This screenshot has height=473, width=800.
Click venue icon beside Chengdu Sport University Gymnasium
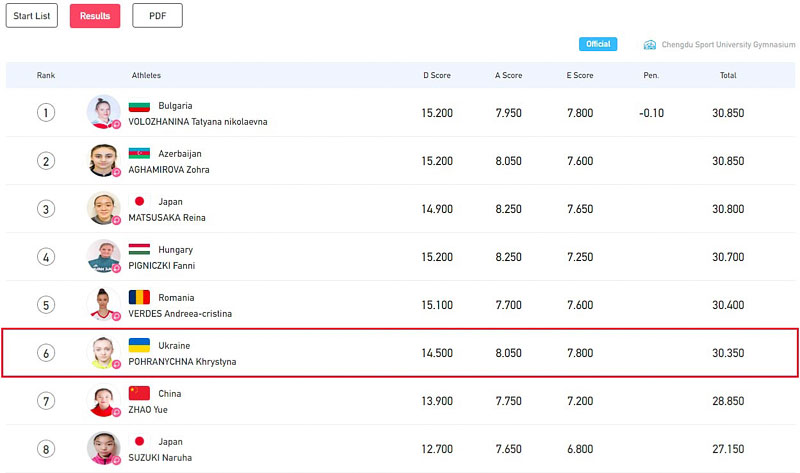pos(649,45)
